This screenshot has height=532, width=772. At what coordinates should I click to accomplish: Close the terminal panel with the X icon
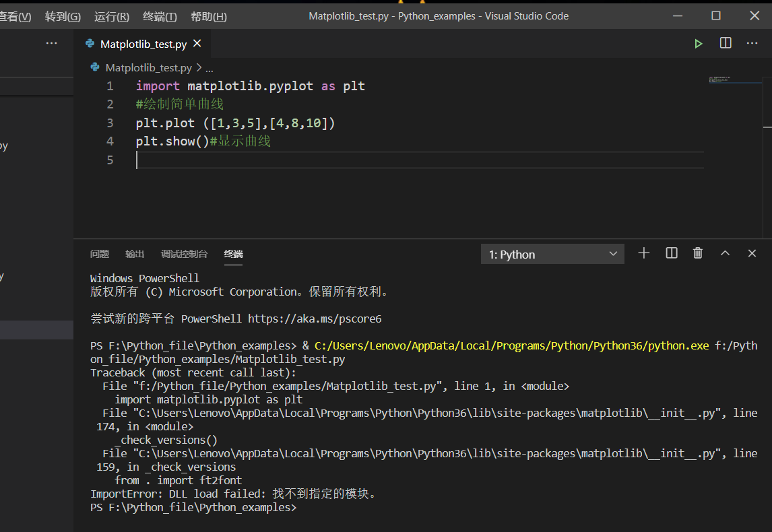click(x=752, y=253)
